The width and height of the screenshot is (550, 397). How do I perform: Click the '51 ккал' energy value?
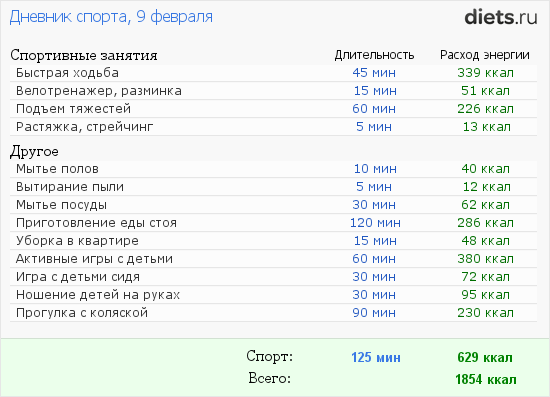[485, 91]
